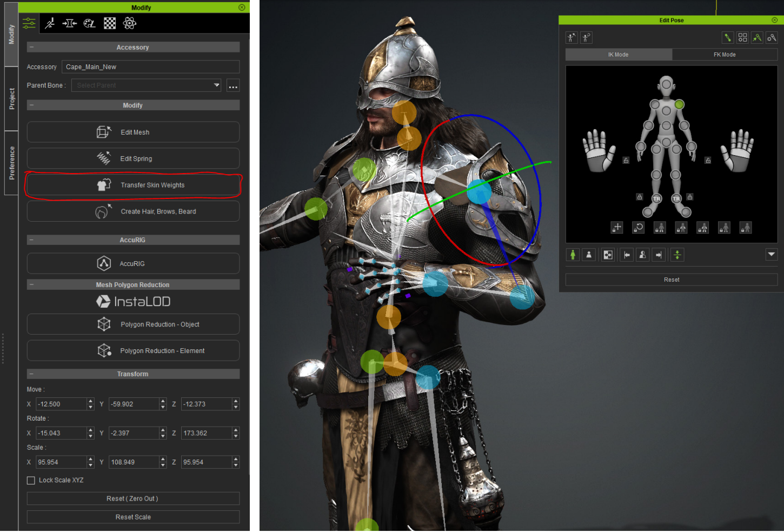The width and height of the screenshot is (784, 532).
Task: Select the green full-body icon in Edit Pose
Action: point(573,255)
